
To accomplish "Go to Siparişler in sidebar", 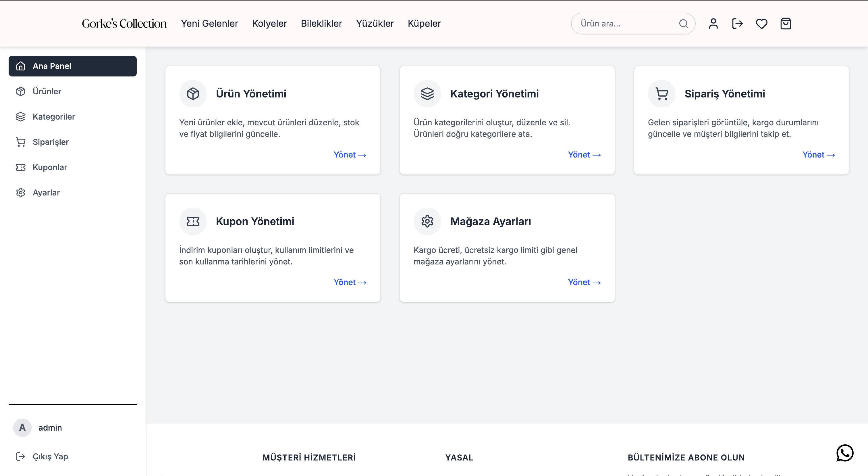I will 51,142.
